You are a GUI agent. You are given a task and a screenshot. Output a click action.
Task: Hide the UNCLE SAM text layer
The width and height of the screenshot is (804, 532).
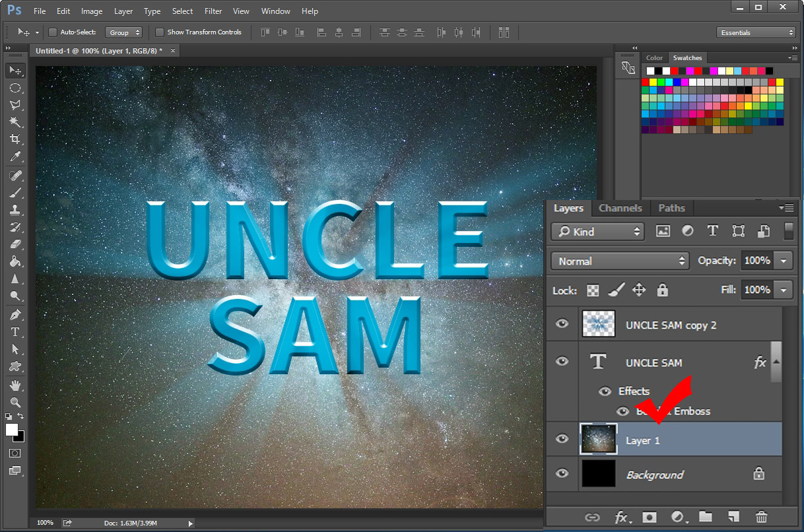[x=562, y=362]
